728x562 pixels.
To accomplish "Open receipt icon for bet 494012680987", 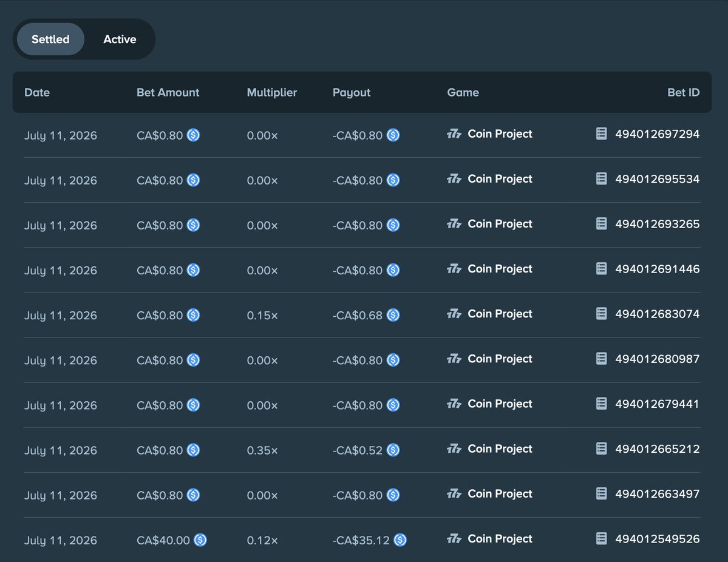I will 601,359.
